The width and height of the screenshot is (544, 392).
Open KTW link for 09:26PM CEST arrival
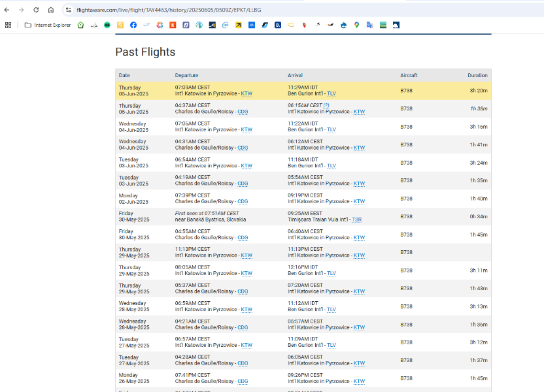point(359,381)
